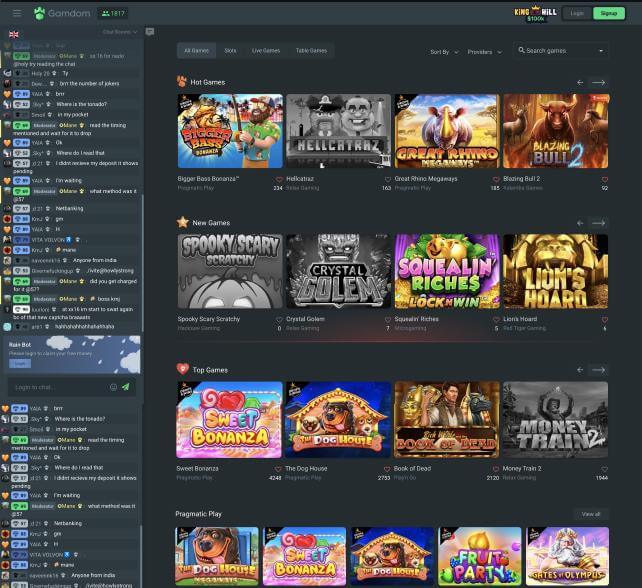Go to previous Hot Games page
Image resolution: width=642 pixels, height=588 pixels.
point(580,82)
